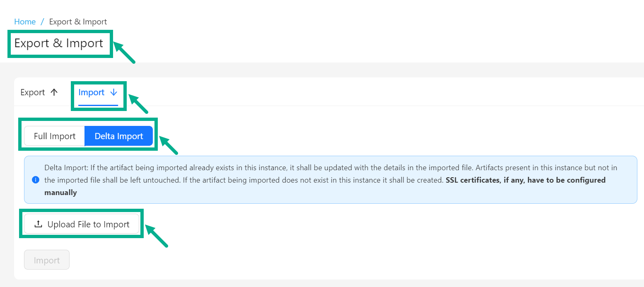Select the Delta Import option
This screenshot has height=287, width=644.
(x=119, y=136)
